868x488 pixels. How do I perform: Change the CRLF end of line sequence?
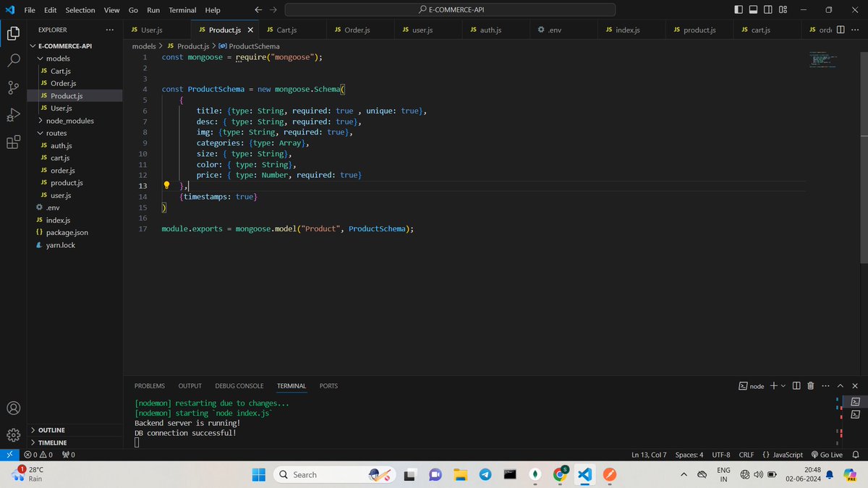pyautogui.click(x=746, y=455)
